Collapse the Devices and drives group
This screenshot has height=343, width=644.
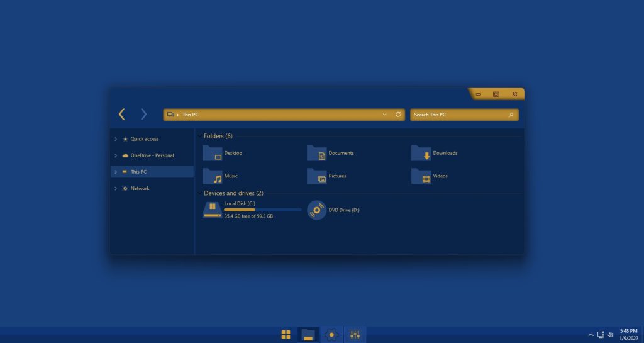pyautogui.click(x=199, y=193)
